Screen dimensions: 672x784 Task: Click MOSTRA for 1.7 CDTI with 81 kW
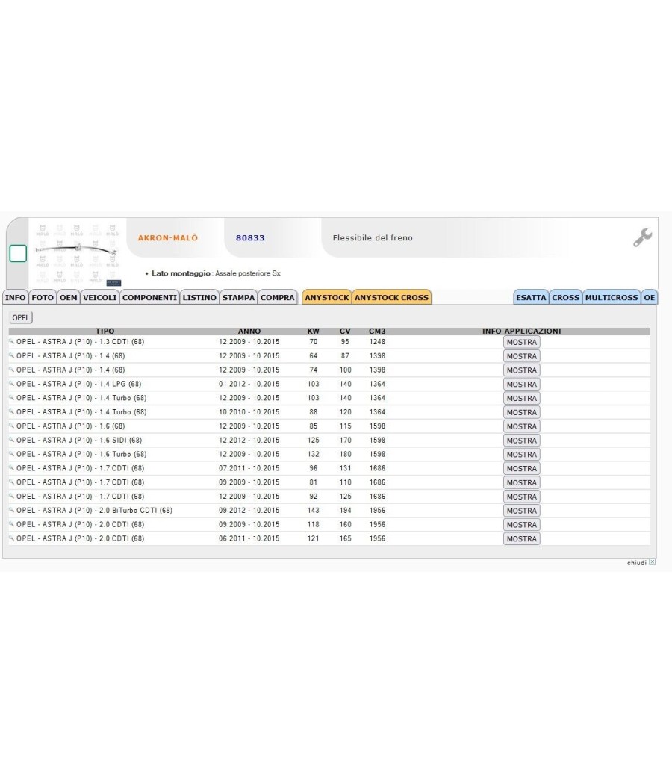pos(521,482)
